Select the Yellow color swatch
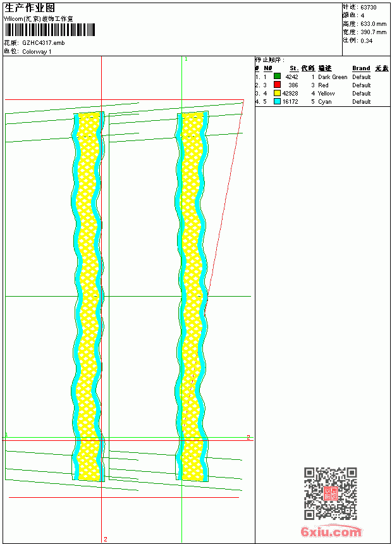The width and height of the screenshot is (392, 544). coord(277,93)
